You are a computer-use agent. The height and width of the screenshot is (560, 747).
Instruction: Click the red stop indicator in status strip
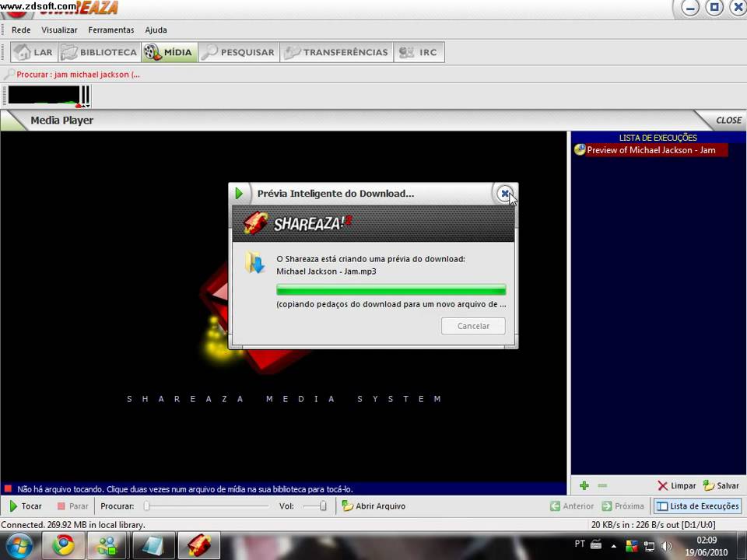click(x=8, y=488)
